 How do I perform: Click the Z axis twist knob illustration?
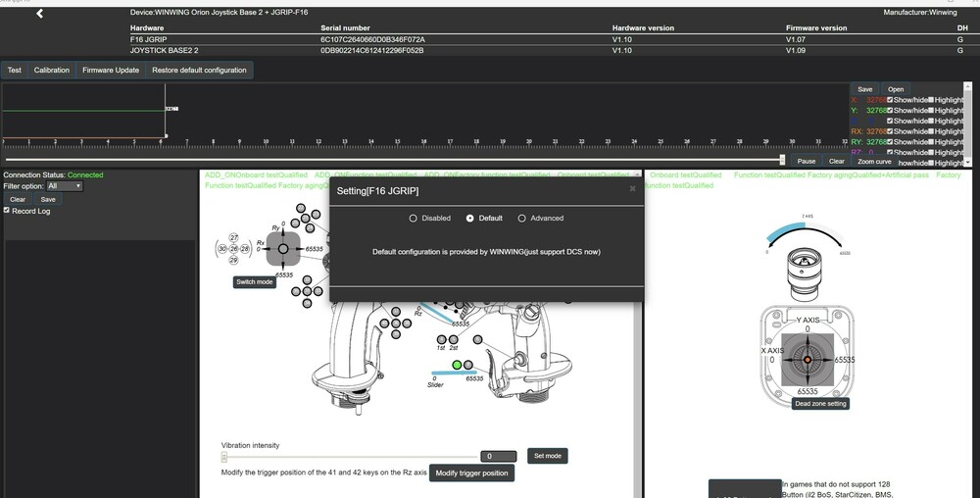[804, 274]
